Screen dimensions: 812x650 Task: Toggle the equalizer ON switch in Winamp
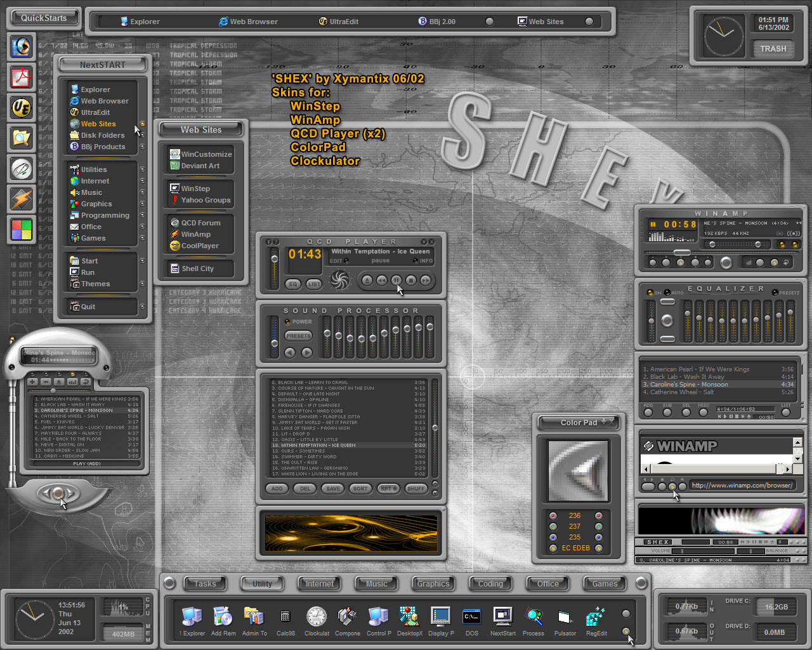[650, 293]
